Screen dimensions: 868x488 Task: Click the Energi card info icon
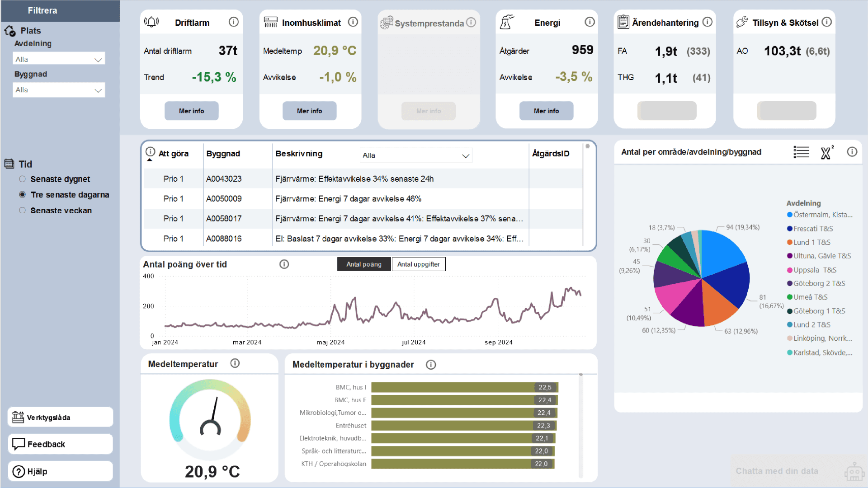point(590,22)
